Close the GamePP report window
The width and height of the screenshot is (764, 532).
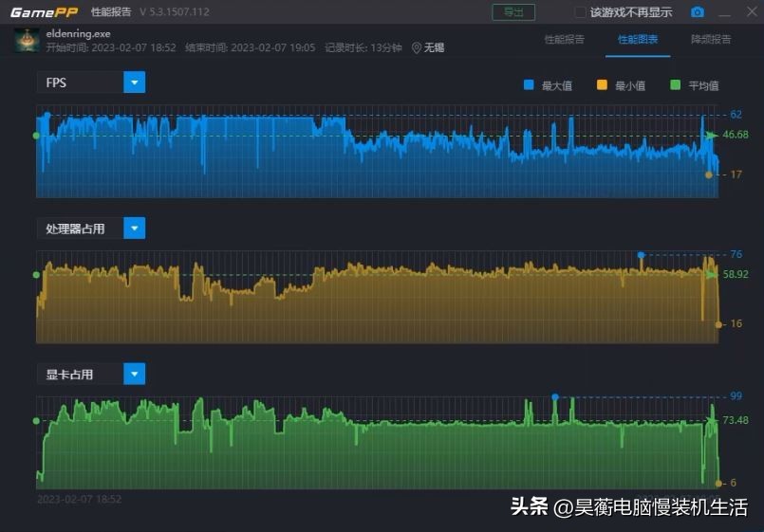(752, 11)
